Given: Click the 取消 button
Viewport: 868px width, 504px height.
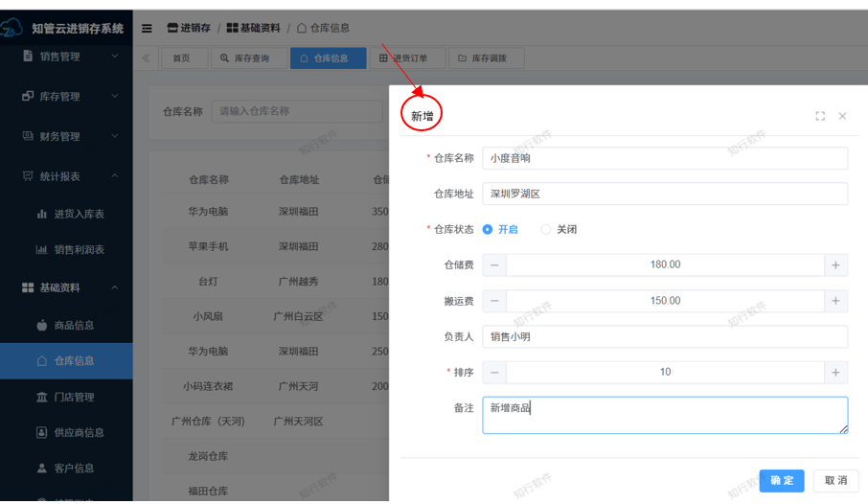Looking at the screenshot, I should click(835, 480).
